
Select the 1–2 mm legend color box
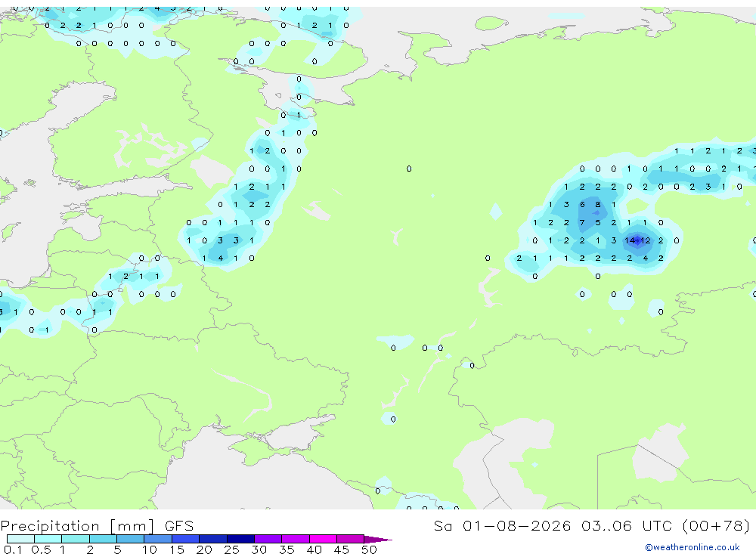75,539
